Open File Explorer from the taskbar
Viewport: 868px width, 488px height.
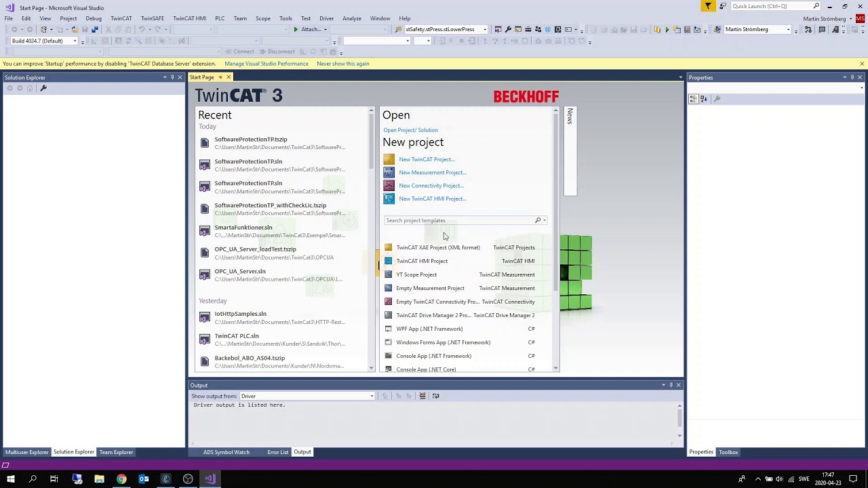click(99, 479)
